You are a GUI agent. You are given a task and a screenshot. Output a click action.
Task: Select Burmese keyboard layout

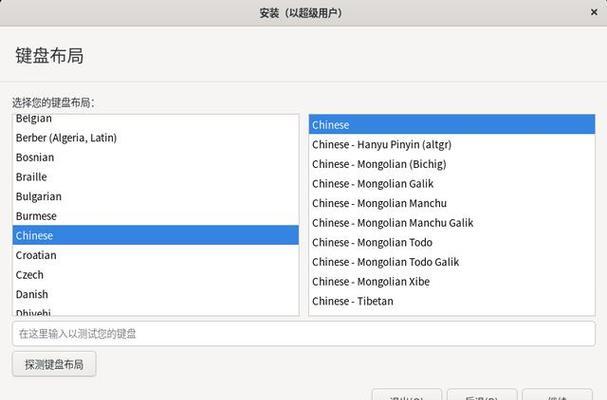pyautogui.click(x=156, y=216)
